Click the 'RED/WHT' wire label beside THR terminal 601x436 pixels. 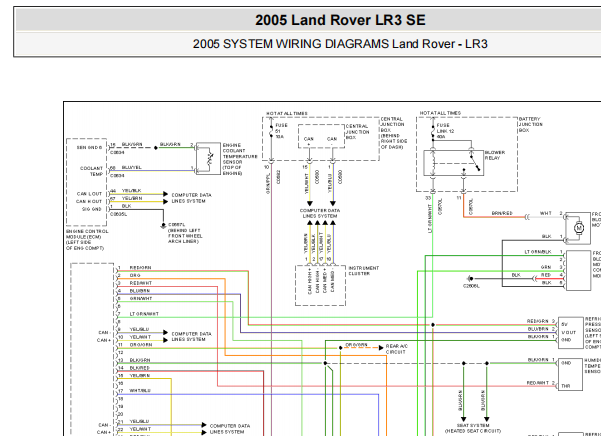tap(537, 383)
